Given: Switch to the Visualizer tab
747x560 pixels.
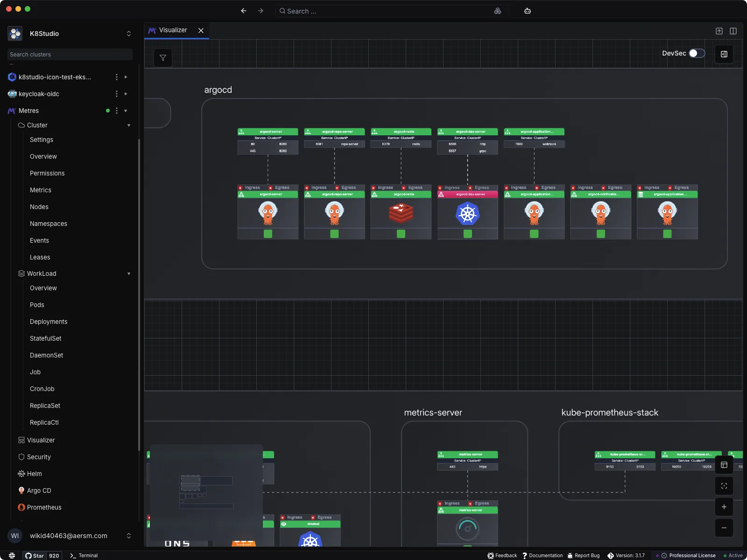Looking at the screenshot, I should tap(173, 30).
